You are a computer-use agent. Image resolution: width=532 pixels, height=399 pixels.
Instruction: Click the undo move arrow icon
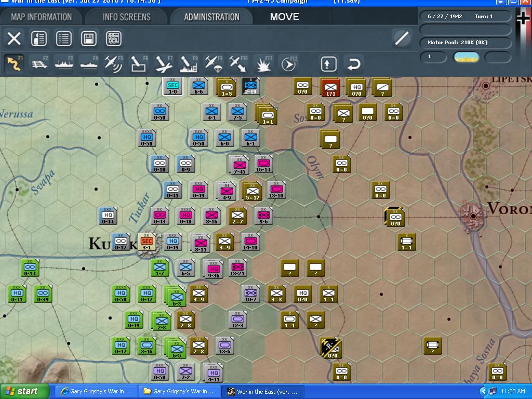coord(353,64)
